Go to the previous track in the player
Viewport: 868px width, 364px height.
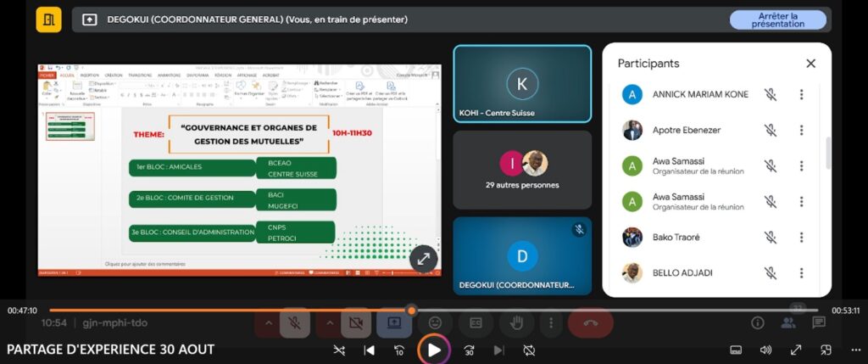(x=370, y=350)
